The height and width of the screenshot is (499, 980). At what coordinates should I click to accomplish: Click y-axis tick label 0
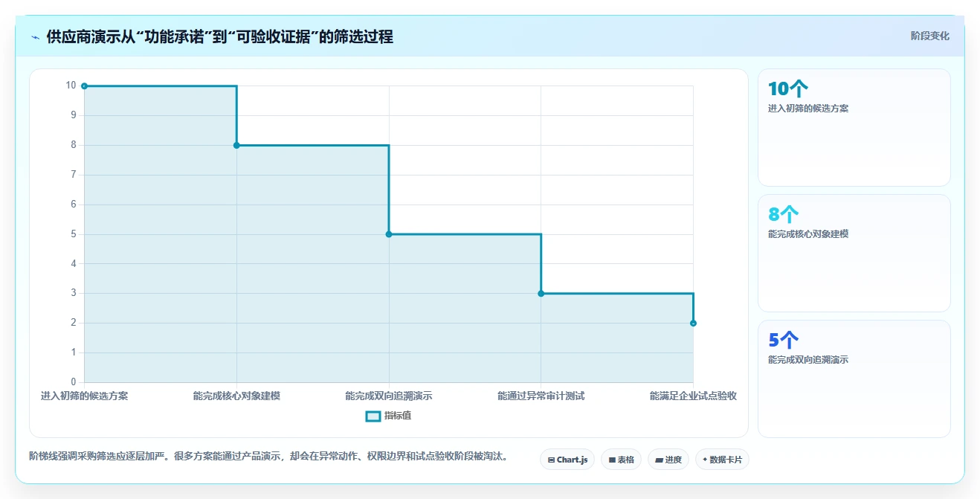pos(74,382)
